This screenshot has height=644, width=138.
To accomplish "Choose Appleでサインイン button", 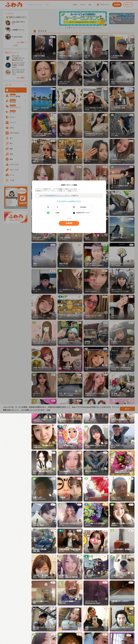I will tap(82, 213).
